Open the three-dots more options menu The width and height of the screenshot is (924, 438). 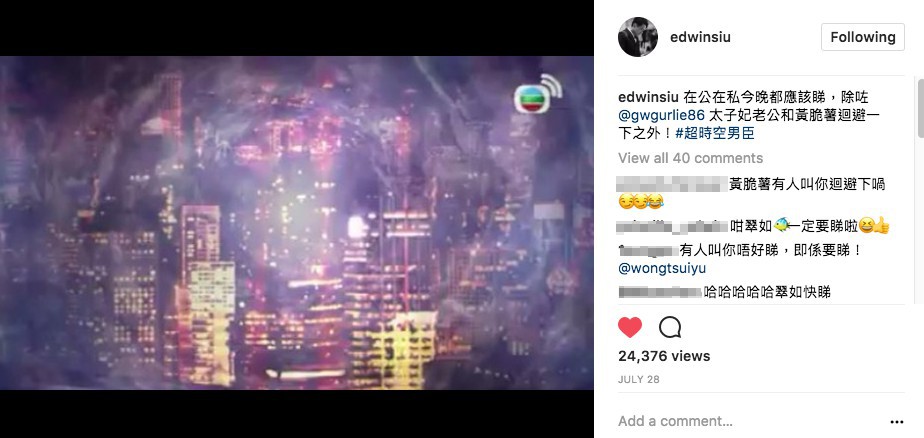[896, 422]
